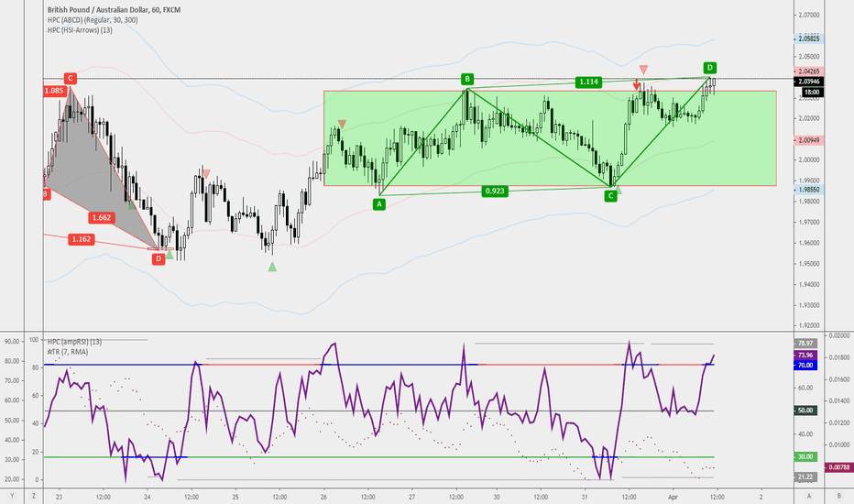Select the red 1.162 ratio label
854x504 pixels.
pos(82,238)
